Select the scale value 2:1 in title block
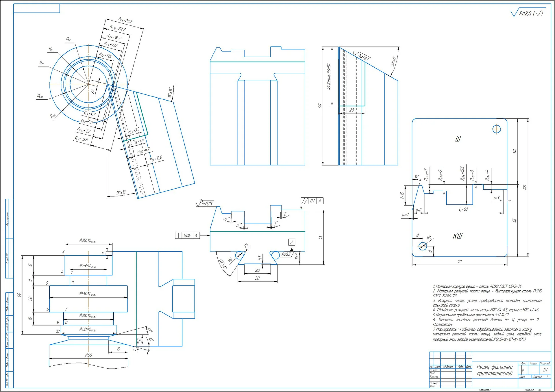The height and width of the screenshot is (392, 555). point(545,370)
